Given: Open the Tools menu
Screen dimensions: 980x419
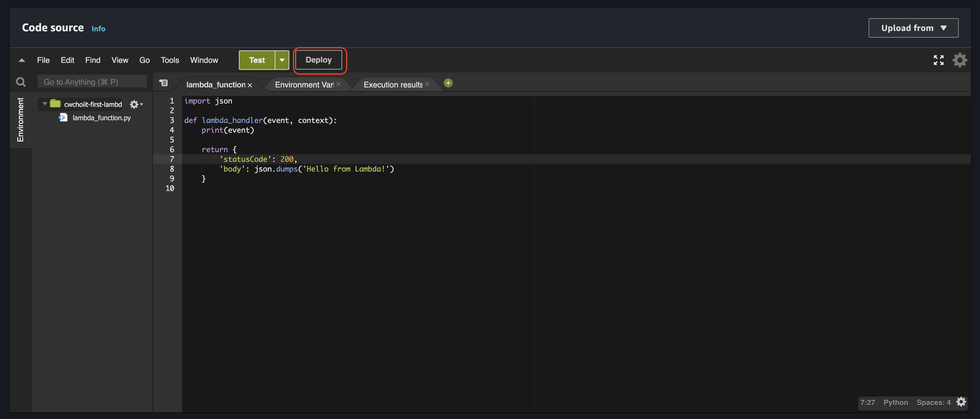Looking at the screenshot, I should 170,60.
